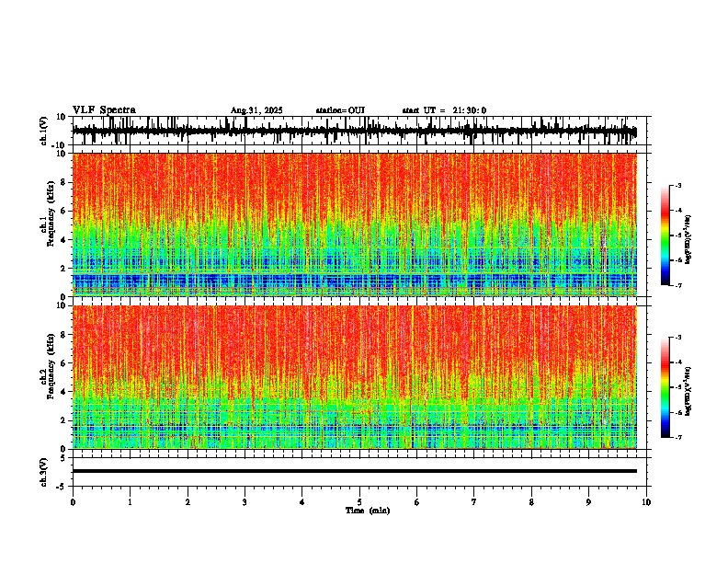The height and width of the screenshot is (563, 728).
Task: Click the '8' kHz tick of ch.2 spectrogram
Action: [64, 335]
